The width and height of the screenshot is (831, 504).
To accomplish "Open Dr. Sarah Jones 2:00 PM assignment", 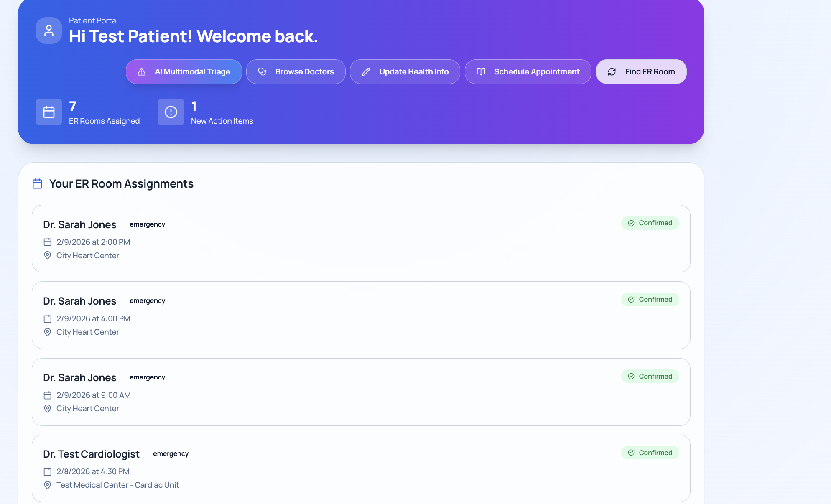I will click(361, 239).
